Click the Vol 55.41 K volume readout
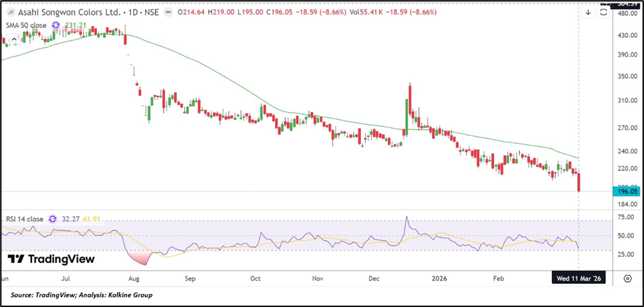This screenshot has height=307, width=644. [x=375, y=12]
